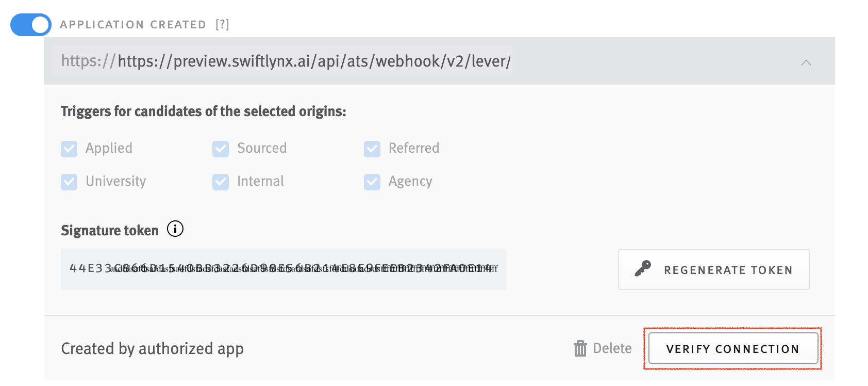Click the Delete link

click(x=613, y=348)
